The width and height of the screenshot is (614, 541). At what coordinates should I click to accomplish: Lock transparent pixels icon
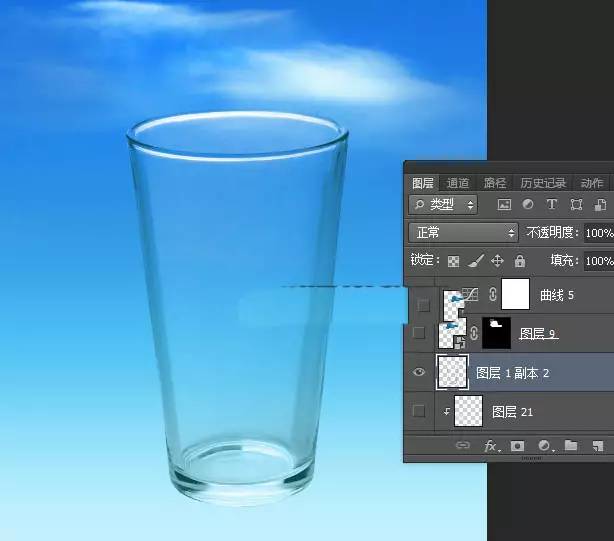[453, 261]
